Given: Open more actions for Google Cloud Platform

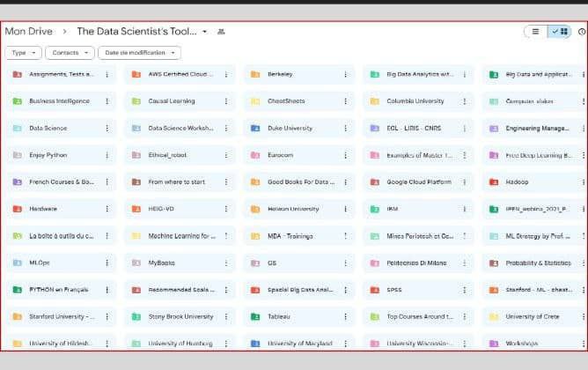Looking at the screenshot, I should pyautogui.click(x=464, y=182).
